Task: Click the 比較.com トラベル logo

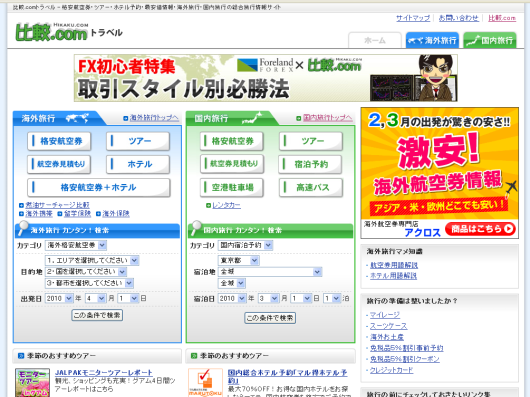Action: 69,32
